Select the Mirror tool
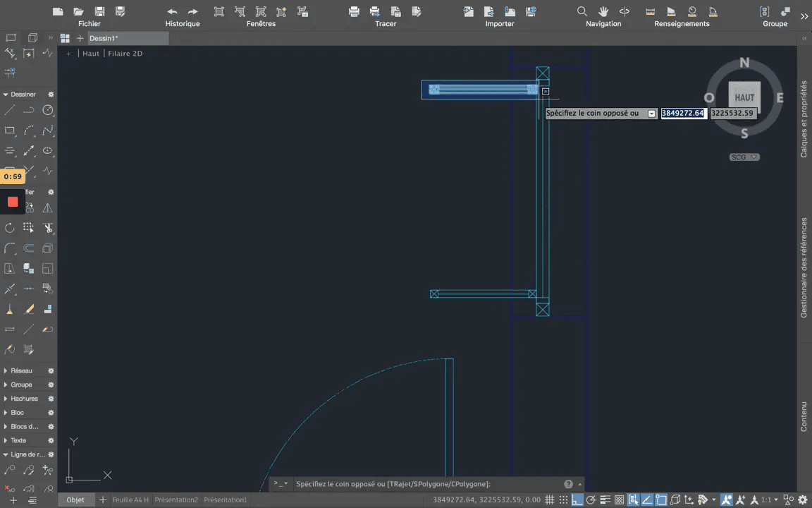Image resolution: width=812 pixels, height=508 pixels. click(x=48, y=208)
